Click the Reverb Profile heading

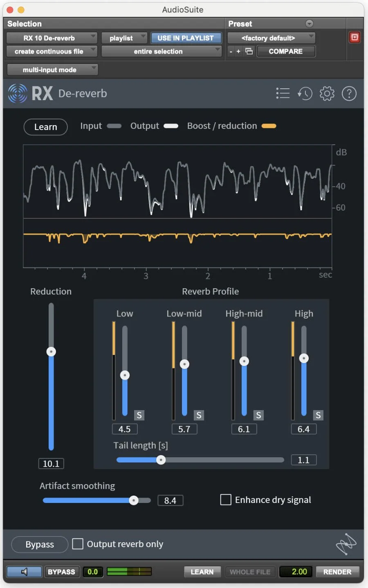pyautogui.click(x=211, y=292)
